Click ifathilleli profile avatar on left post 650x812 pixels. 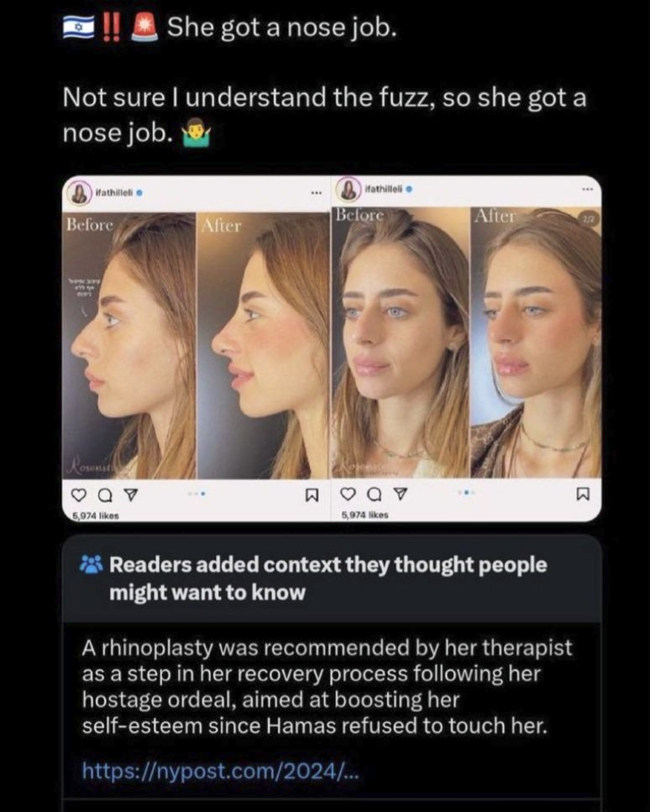[80, 193]
